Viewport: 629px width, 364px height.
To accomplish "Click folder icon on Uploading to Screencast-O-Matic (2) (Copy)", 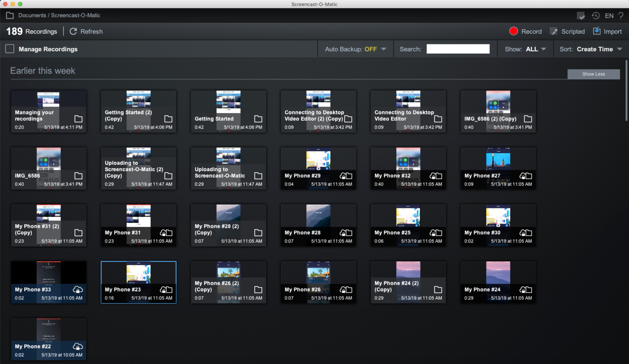I will pos(168,176).
